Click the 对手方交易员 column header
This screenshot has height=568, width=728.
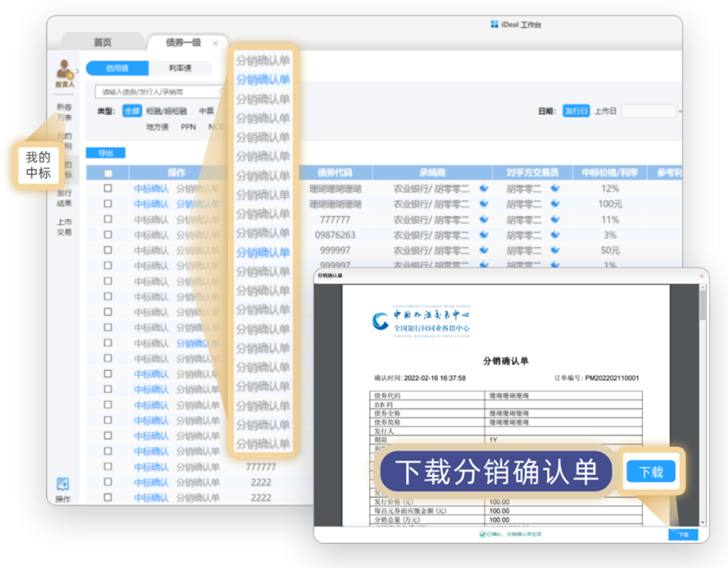(x=532, y=172)
